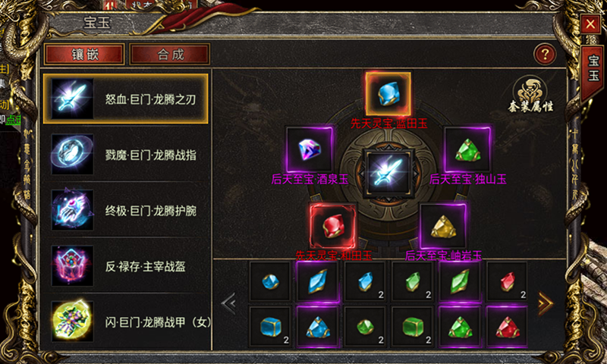Click the 后天至宝·酒泉玉 diamond gem slot
The image size is (607, 364).
tap(310, 149)
